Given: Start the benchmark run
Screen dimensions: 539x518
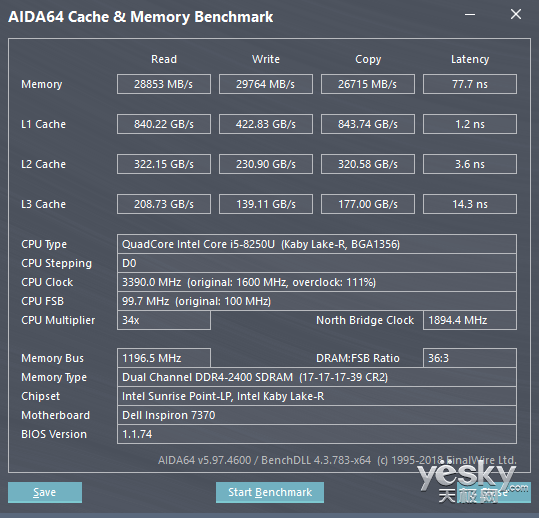Looking at the screenshot, I should 270,492.
